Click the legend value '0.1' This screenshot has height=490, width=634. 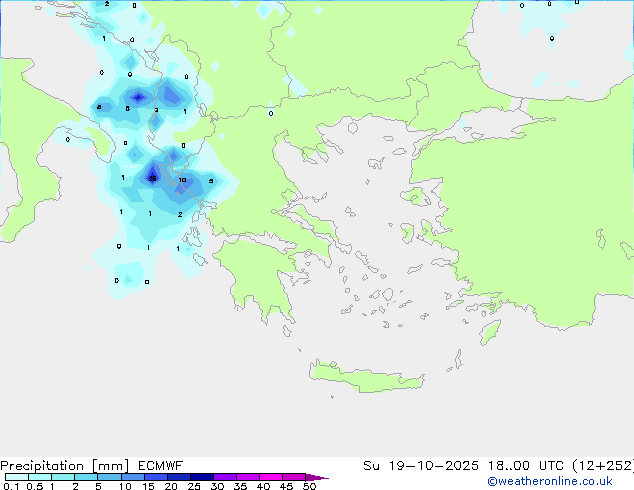pyautogui.click(x=11, y=486)
